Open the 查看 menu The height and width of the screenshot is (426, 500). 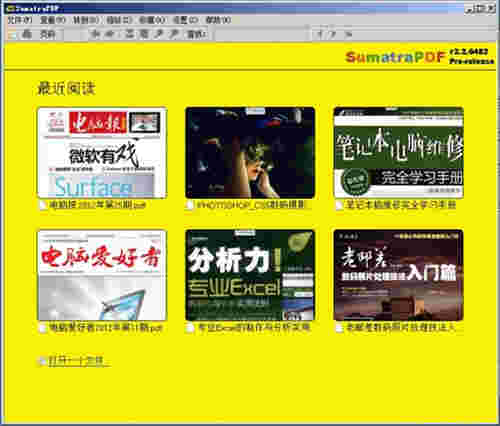coord(53,20)
